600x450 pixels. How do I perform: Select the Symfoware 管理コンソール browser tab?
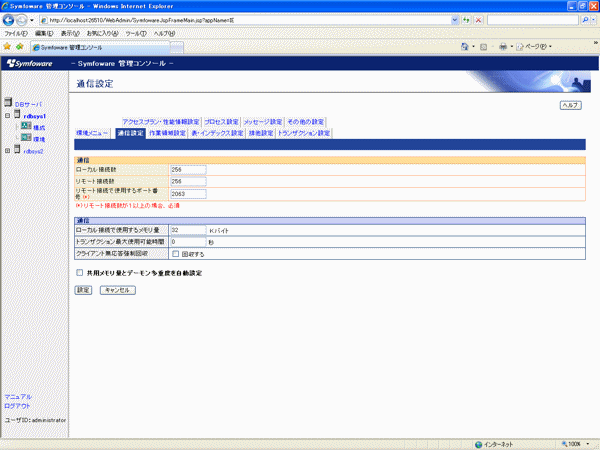100,47
